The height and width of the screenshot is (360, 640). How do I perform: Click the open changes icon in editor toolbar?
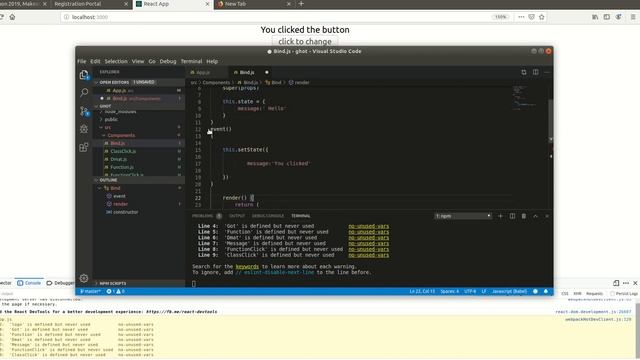(x=524, y=72)
